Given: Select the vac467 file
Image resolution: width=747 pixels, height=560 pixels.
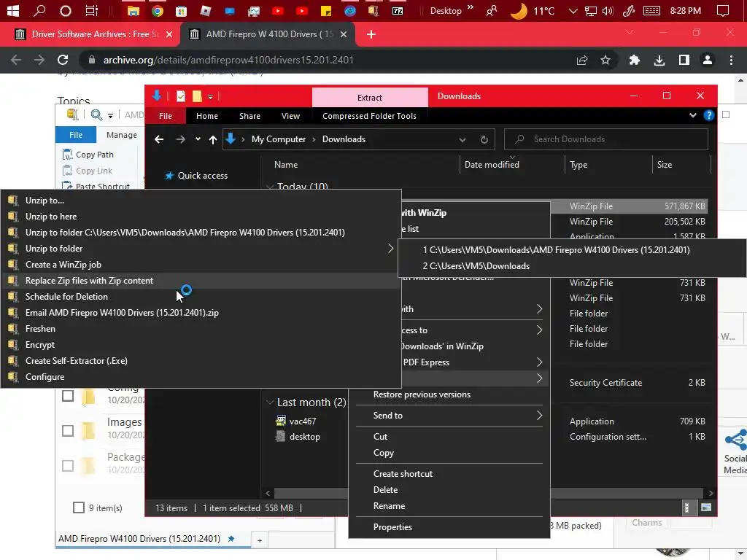Looking at the screenshot, I should click(x=303, y=421).
